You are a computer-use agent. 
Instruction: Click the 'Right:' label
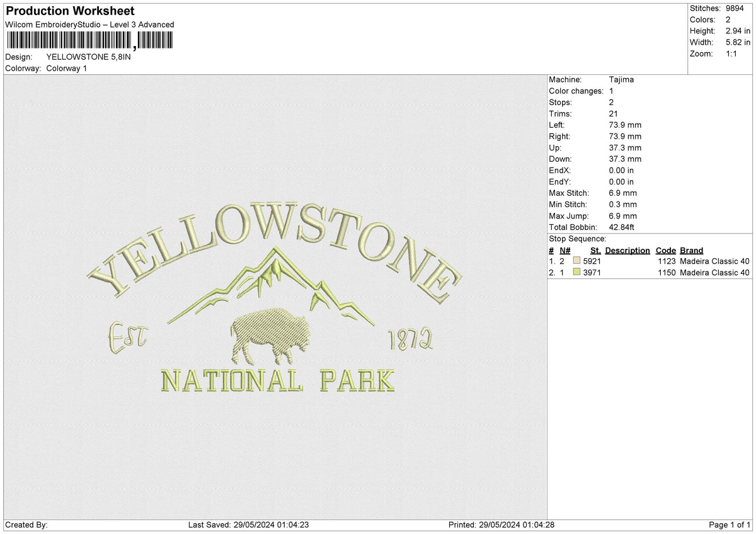[x=560, y=137]
